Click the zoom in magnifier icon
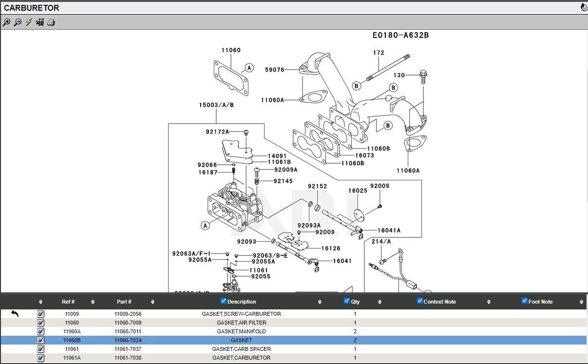Viewport: 588px width, 364px height. click(6, 22)
